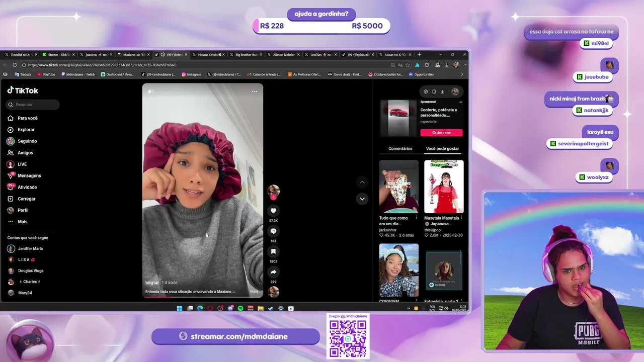Screen dimensions: 644x362
Task: Click the Order now sponsored button
Action: [x=441, y=132]
